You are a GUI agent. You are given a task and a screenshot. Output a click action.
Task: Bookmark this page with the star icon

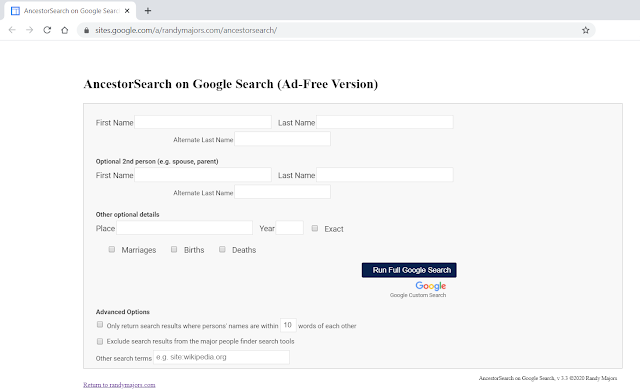(586, 30)
